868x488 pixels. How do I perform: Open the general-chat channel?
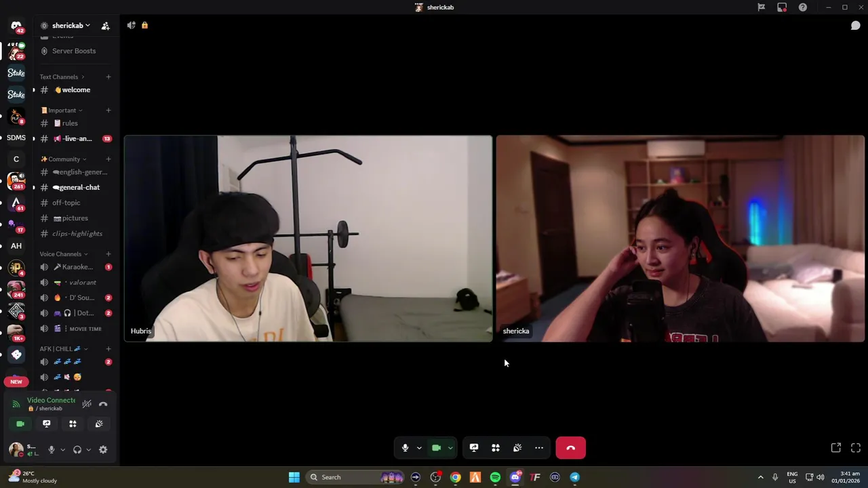75,187
